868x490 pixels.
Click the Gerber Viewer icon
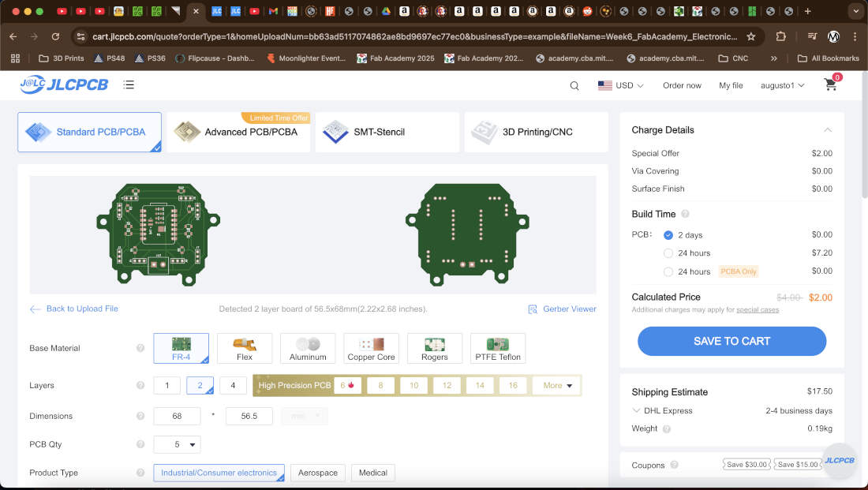click(533, 309)
